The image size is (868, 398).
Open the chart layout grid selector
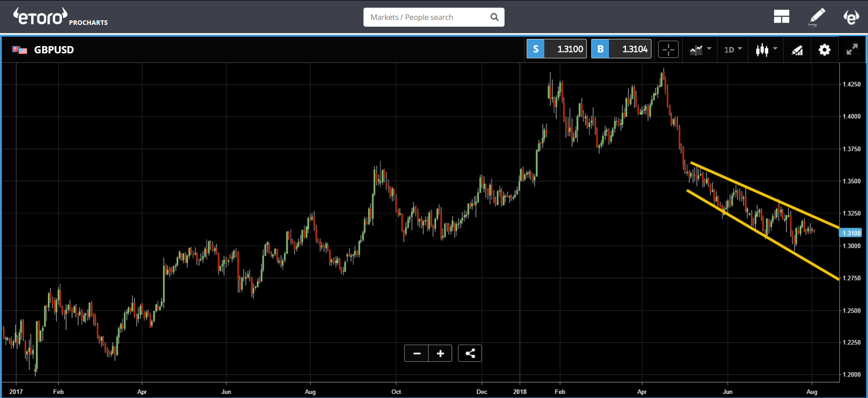(781, 17)
